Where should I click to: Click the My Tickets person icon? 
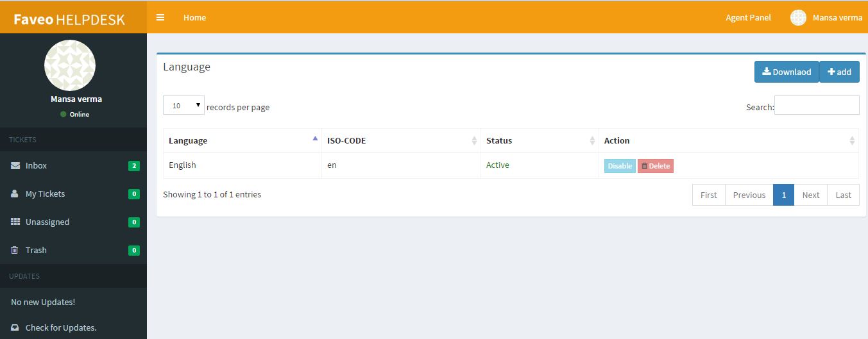(x=15, y=194)
